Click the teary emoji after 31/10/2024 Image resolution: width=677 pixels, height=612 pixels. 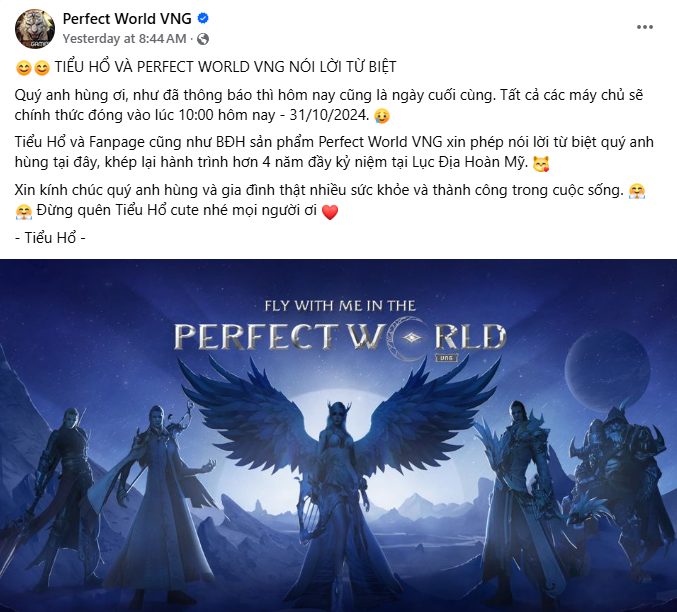[382, 116]
